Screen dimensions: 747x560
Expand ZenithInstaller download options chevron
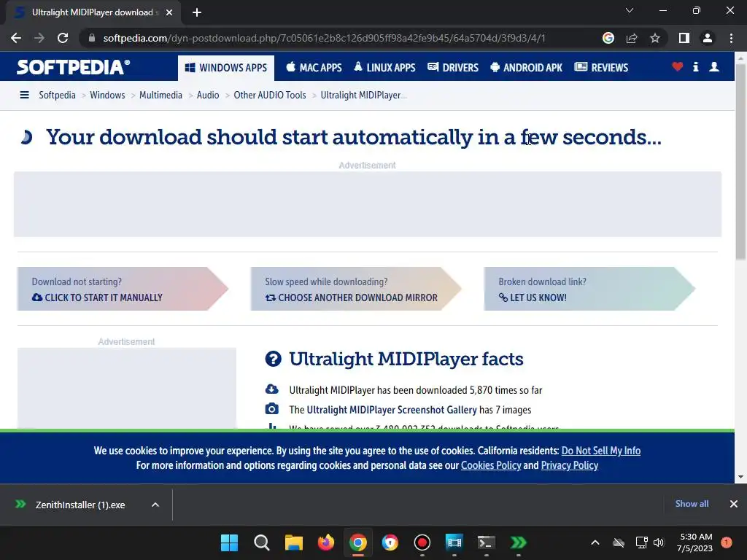pos(155,505)
